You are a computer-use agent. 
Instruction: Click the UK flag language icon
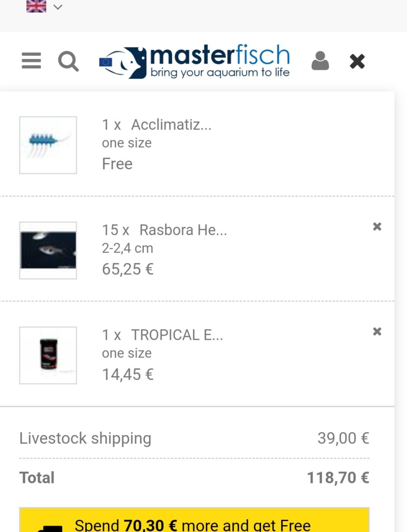36,6
